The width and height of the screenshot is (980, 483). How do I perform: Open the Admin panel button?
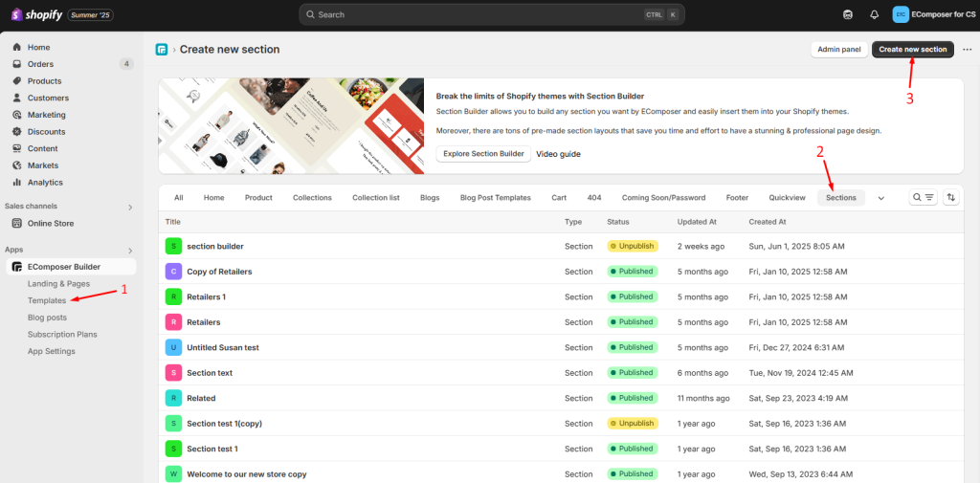839,50
